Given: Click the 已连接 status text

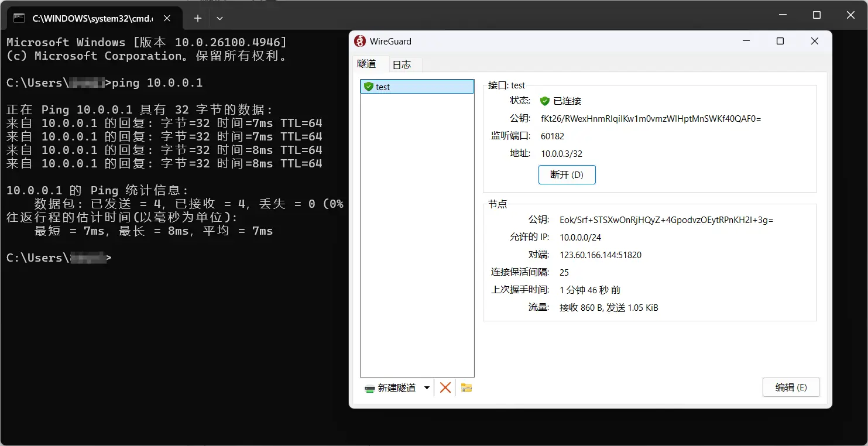Looking at the screenshot, I should (567, 101).
